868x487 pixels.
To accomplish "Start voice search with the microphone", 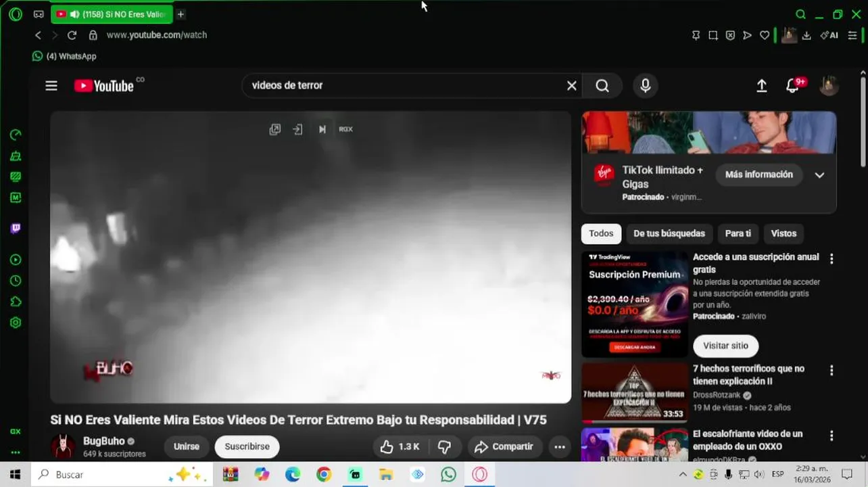I will (x=645, y=85).
